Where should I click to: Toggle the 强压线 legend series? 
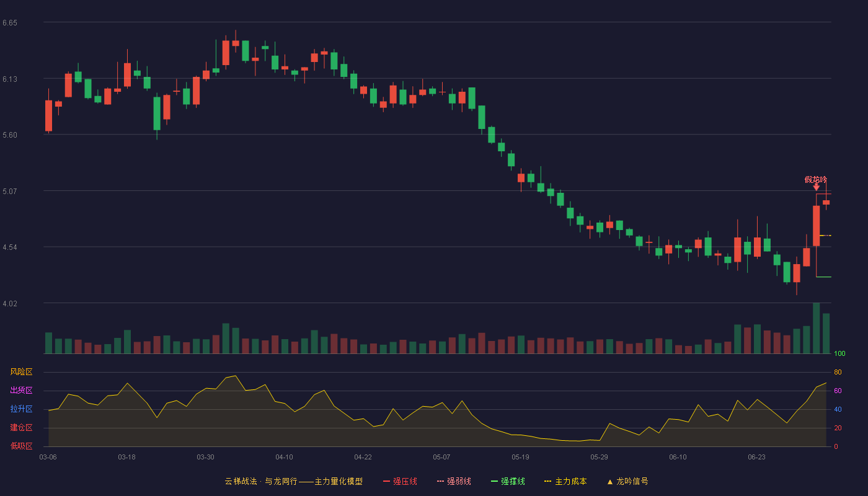pyautogui.click(x=400, y=481)
